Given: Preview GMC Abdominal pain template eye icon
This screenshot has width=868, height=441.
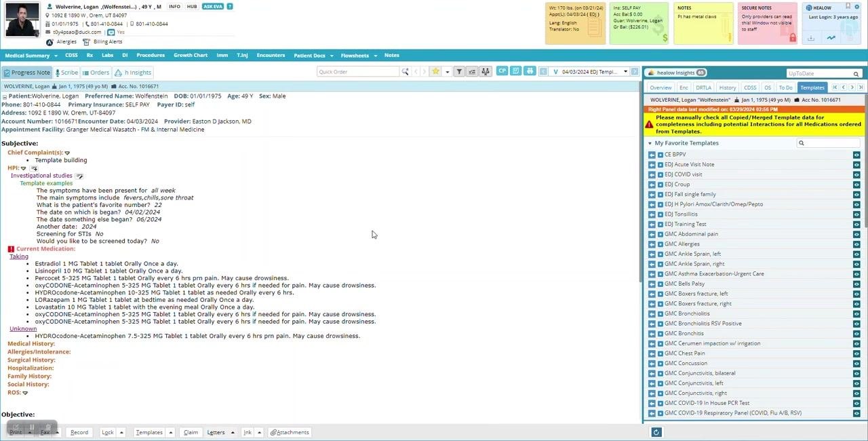Looking at the screenshot, I should tap(856, 234).
